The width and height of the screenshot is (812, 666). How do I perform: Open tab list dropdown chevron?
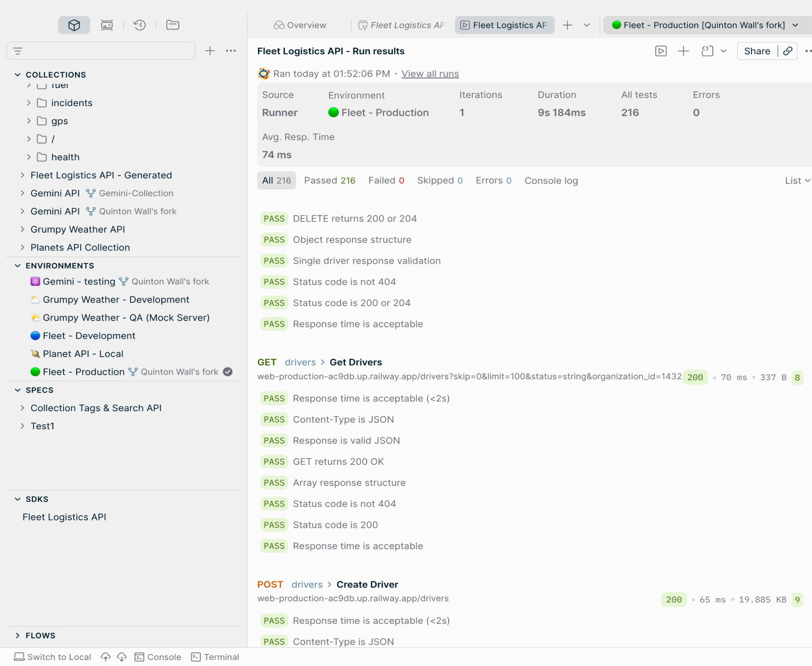(587, 25)
